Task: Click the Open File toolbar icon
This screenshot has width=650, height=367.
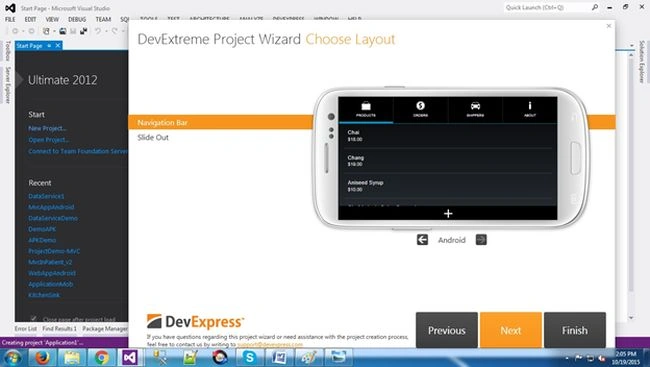Action: 63,31
